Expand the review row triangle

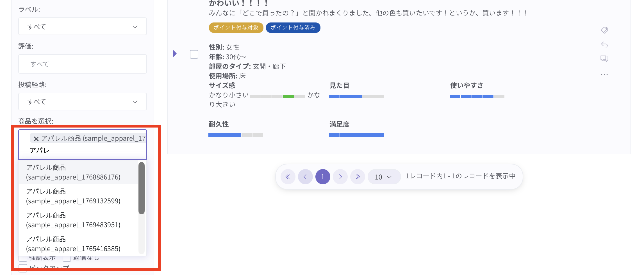(175, 54)
